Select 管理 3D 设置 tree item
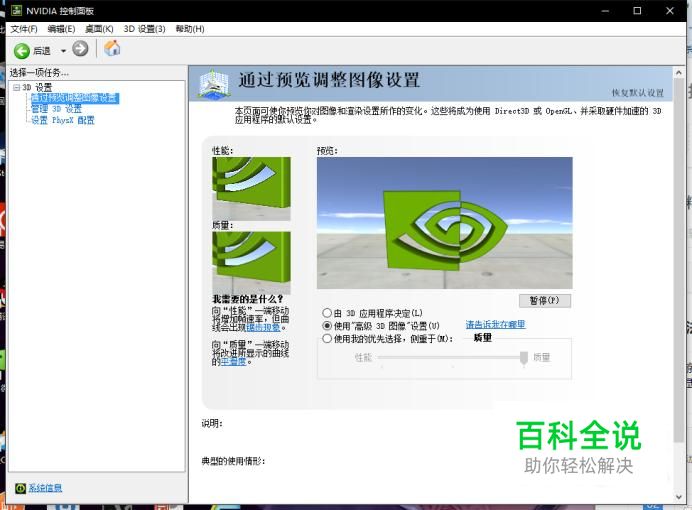692x510 pixels. tap(56, 109)
